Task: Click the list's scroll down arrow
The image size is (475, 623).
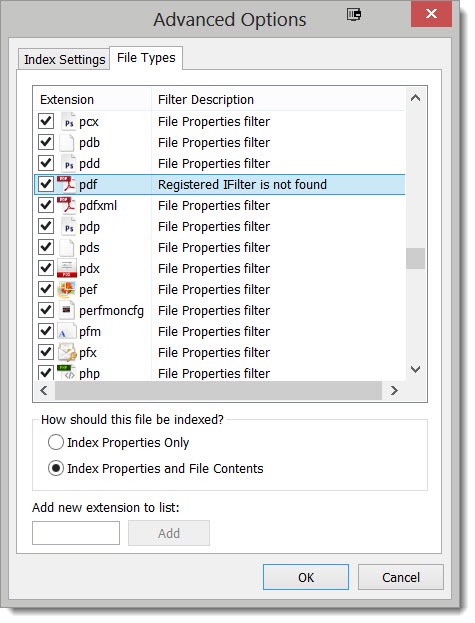Action: (x=415, y=369)
